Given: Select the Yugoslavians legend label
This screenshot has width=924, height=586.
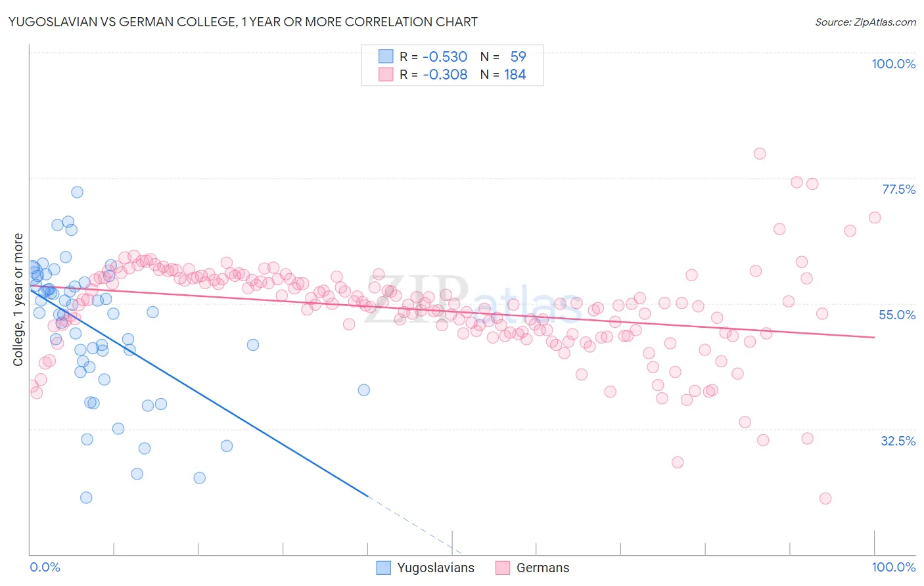Looking at the screenshot, I should (x=436, y=568).
